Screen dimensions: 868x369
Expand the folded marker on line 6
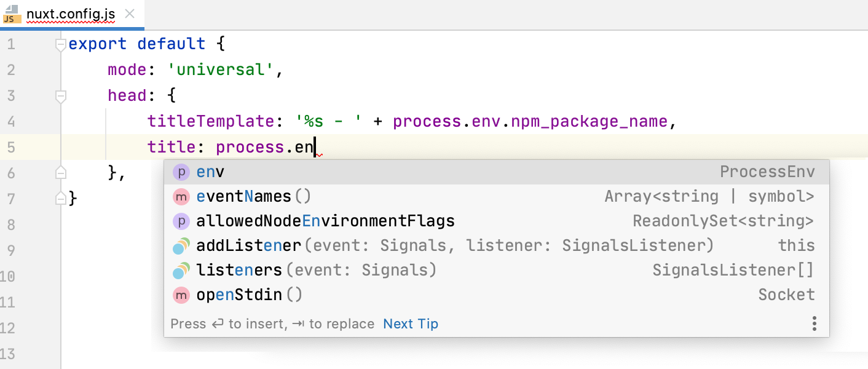point(60,173)
